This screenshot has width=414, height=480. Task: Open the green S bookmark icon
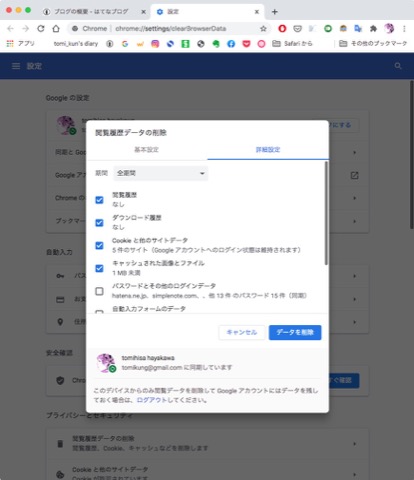185,44
